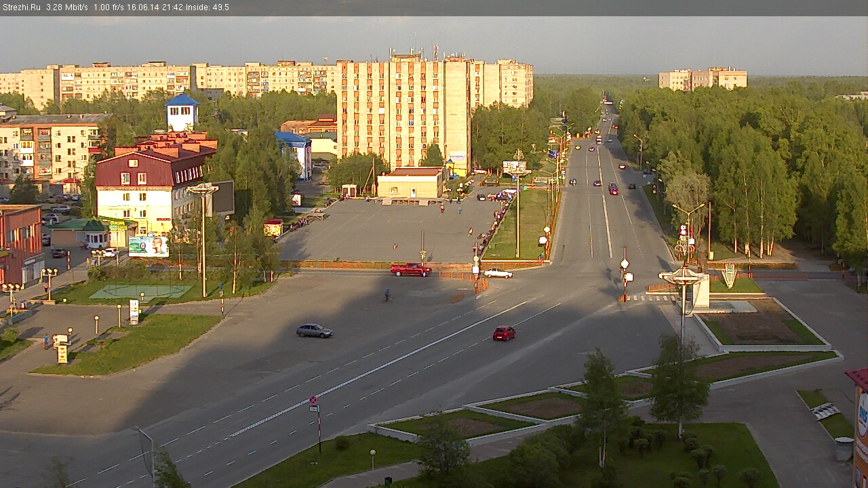Click the Strezhi.Ru overlay label

pos(21,7)
